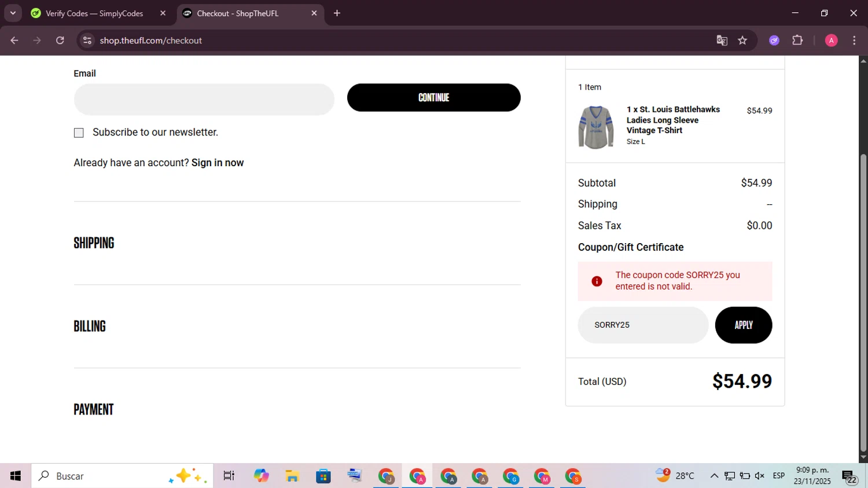Screen dimensions: 868x488
Task: Click the Coupon/Gift Certificate label
Action: click(x=631, y=247)
